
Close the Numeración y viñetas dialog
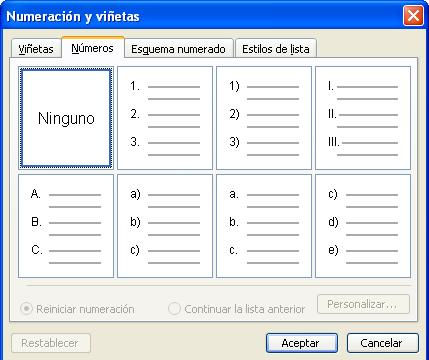click(413, 16)
